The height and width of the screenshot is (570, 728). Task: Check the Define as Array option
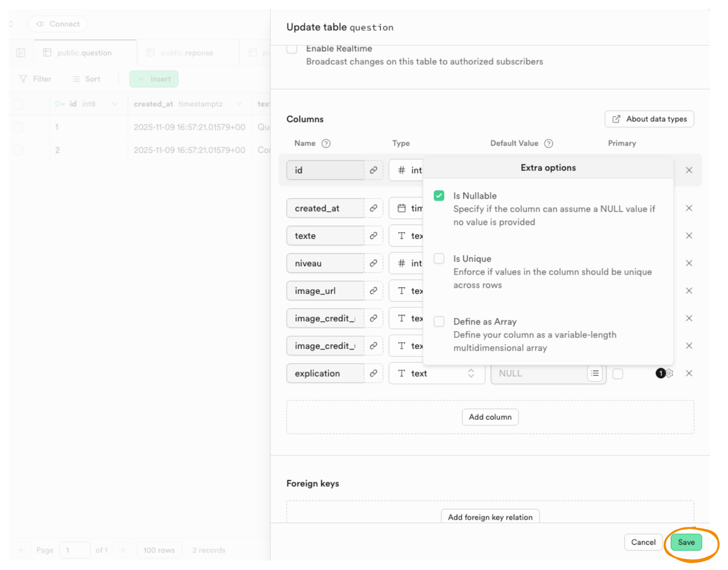(x=439, y=322)
